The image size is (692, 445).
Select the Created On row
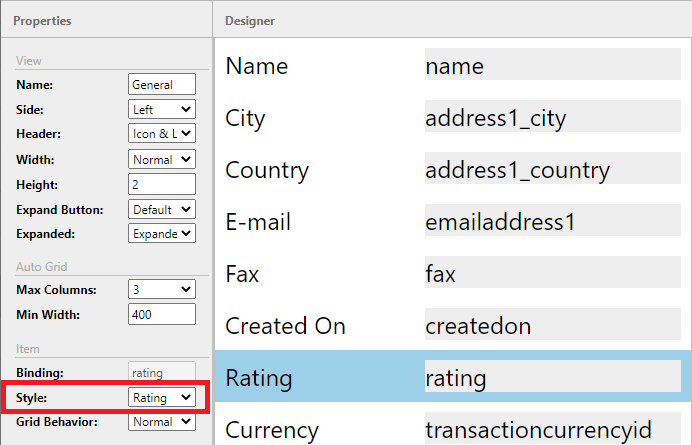coord(452,326)
